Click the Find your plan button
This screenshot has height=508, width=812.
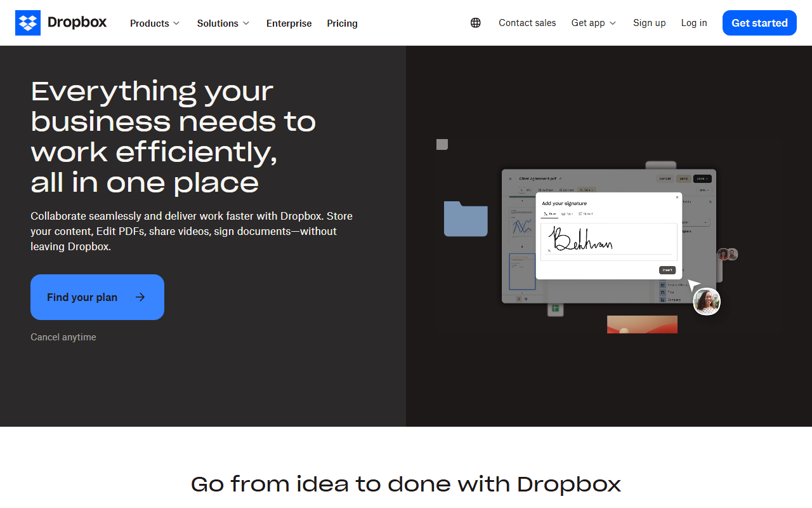pos(97,297)
